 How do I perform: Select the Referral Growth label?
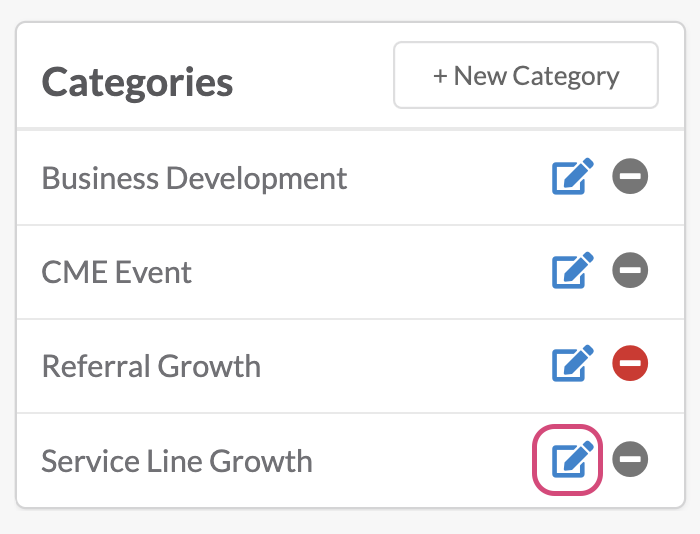(151, 366)
